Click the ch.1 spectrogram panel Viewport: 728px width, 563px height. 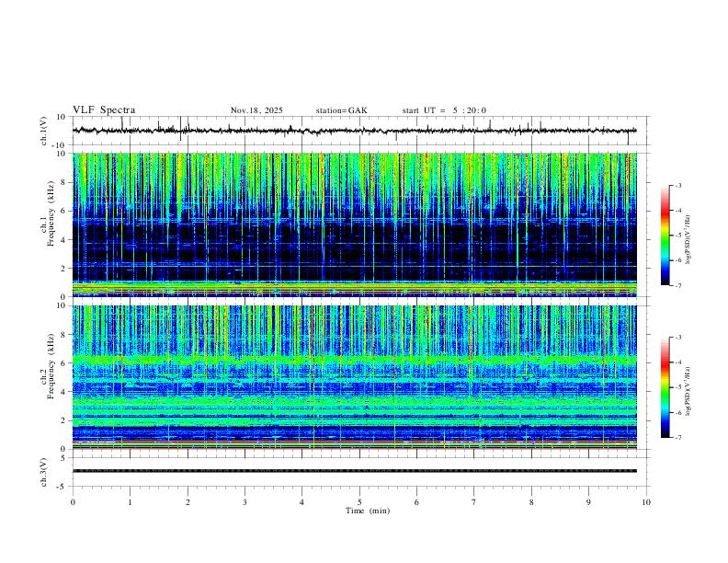[x=355, y=224]
